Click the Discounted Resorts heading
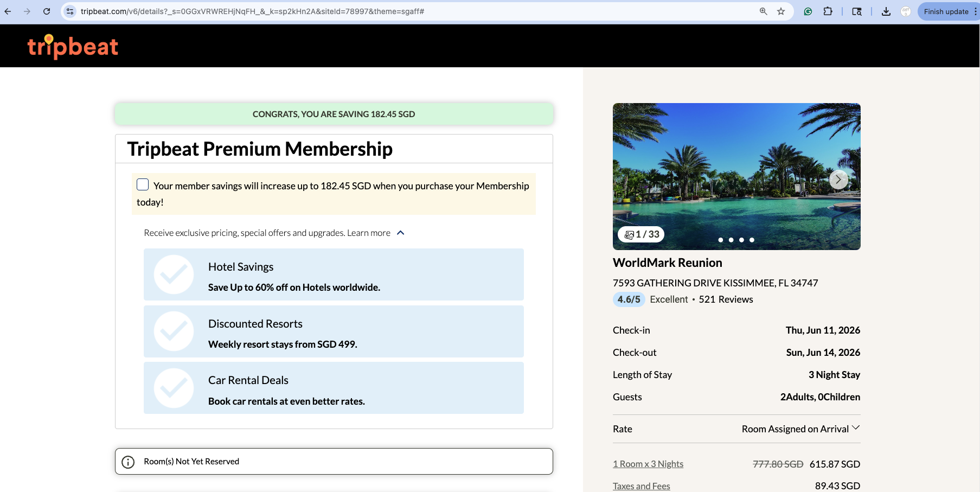980x492 pixels. (x=255, y=324)
